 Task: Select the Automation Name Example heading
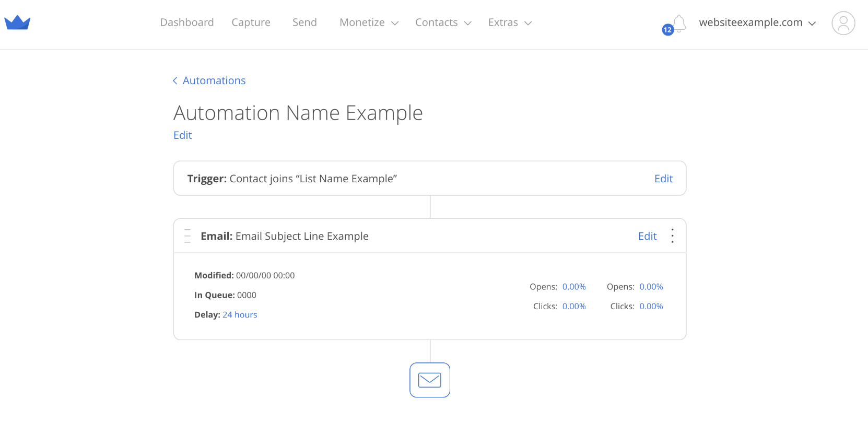[298, 113]
